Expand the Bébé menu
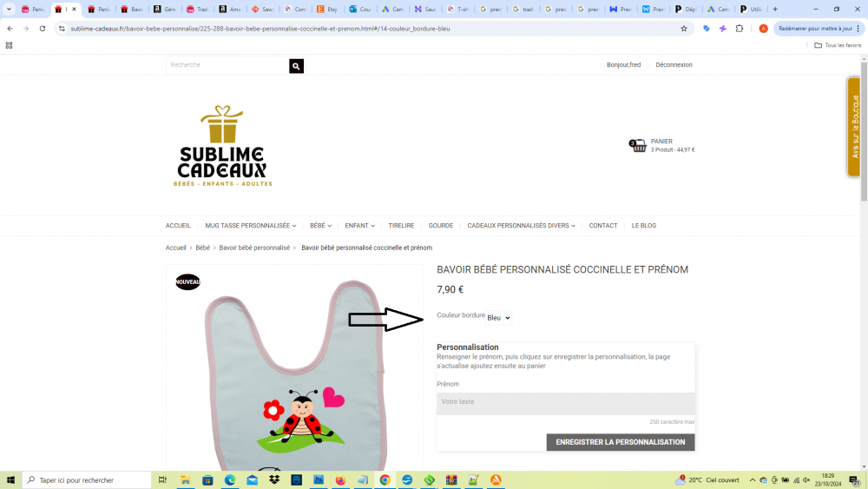The height and width of the screenshot is (489, 868). point(320,226)
